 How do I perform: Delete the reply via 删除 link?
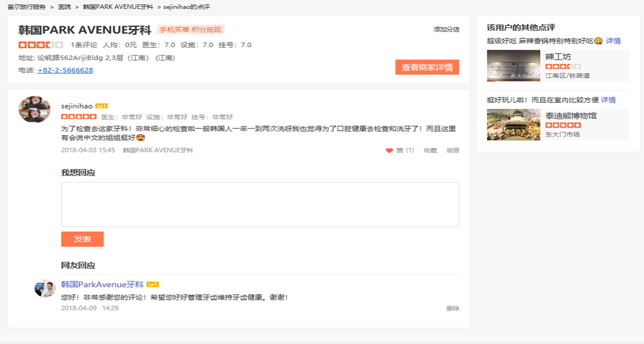tap(452, 308)
